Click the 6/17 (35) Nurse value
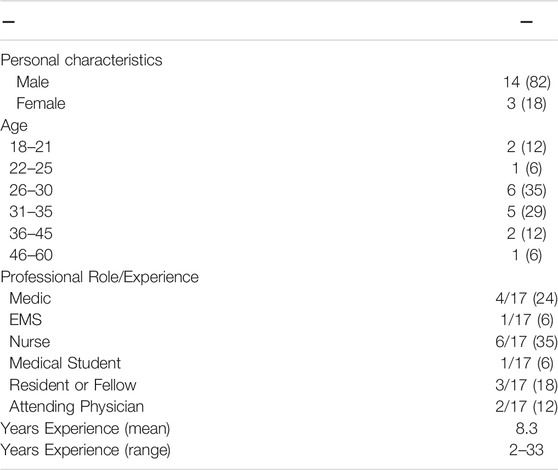This screenshot has width=558, height=470. [526, 342]
